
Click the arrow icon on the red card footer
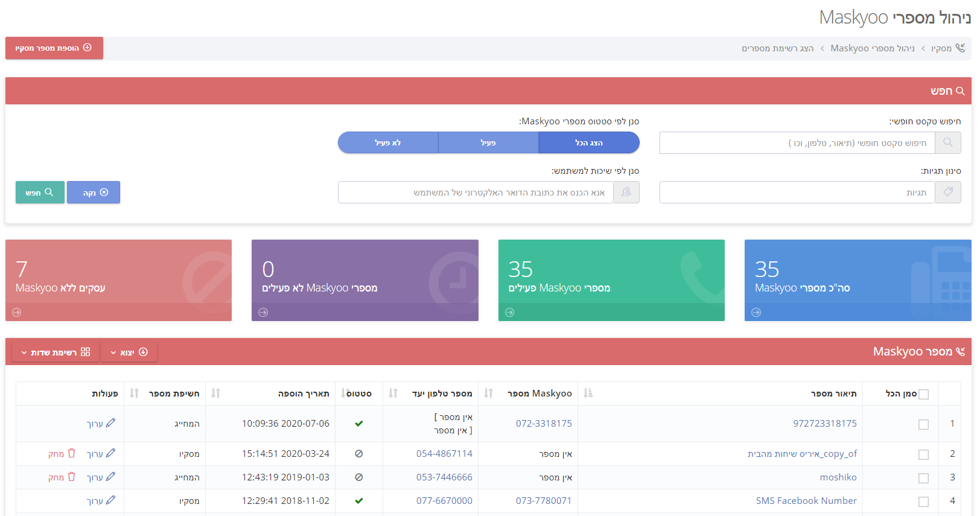pyautogui.click(x=17, y=313)
